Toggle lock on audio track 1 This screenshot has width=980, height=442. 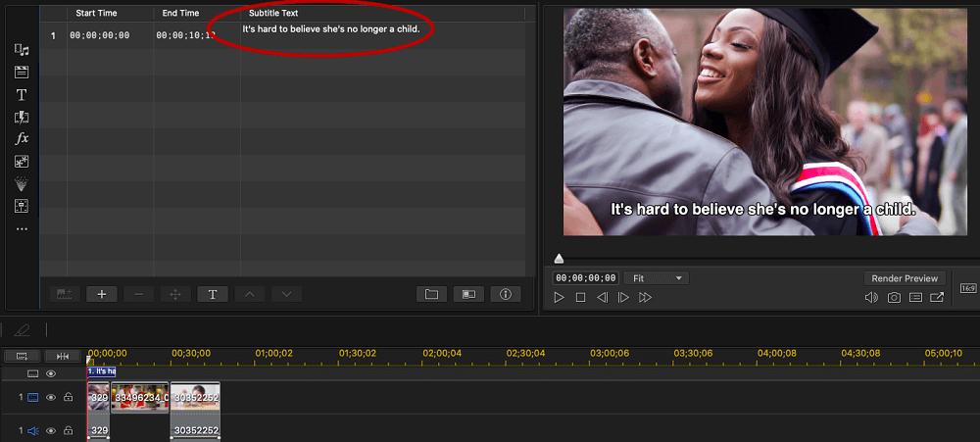(69, 431)
